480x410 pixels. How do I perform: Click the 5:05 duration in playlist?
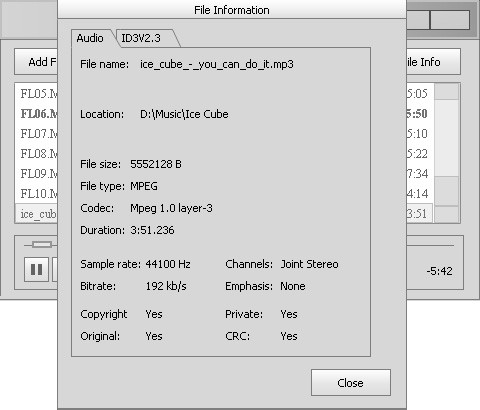pyautogui.click(x=417, y=94)
